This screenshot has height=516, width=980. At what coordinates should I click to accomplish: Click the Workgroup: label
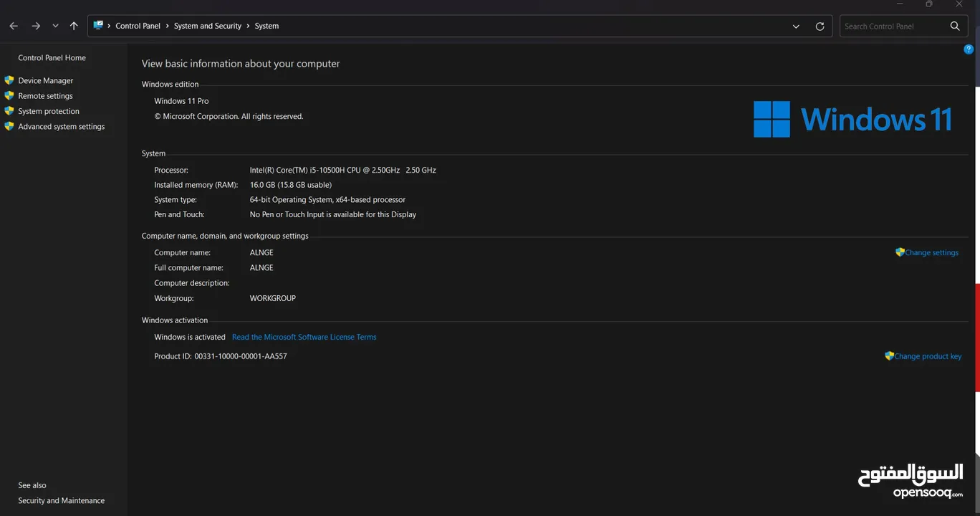pyautogui.click(x=173, y=298)
